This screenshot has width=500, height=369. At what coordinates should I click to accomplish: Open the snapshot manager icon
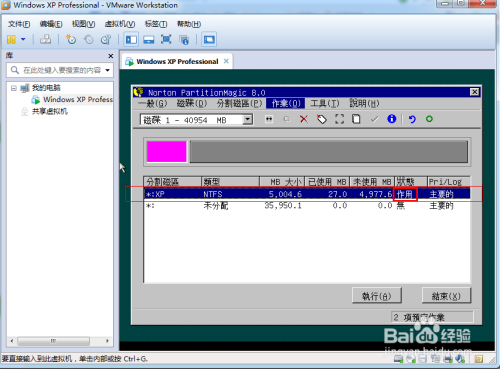point(106,39)
